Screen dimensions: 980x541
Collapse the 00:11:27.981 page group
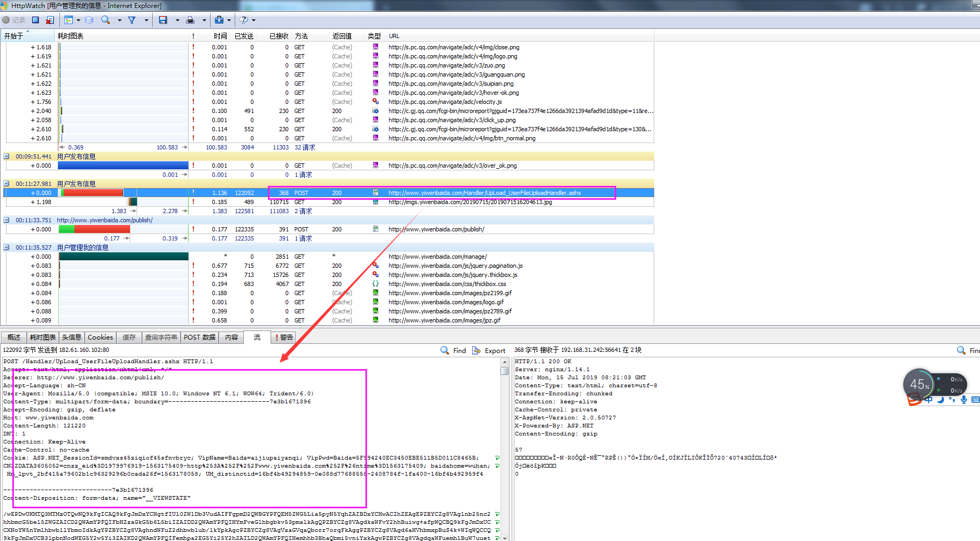[x=6, y=184]
